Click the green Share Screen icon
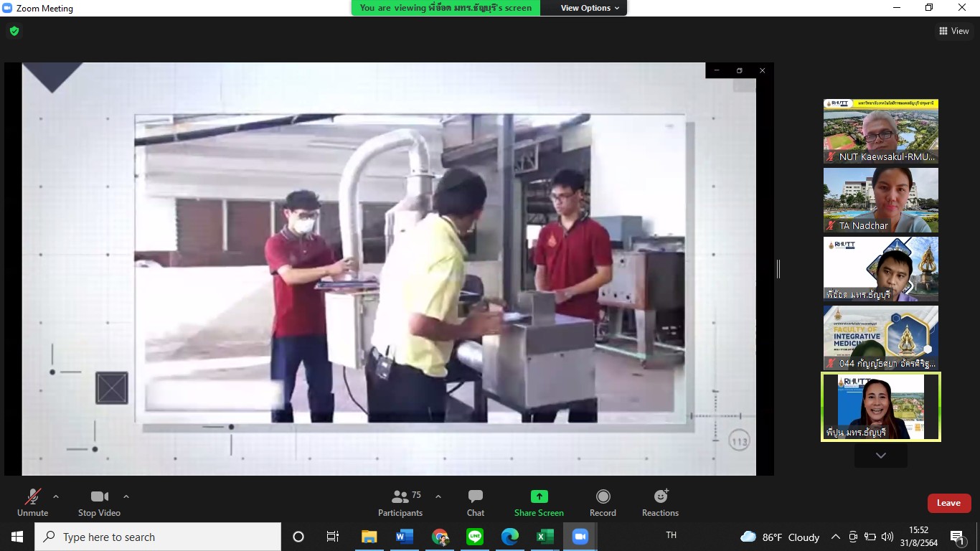The height and width of the screenshot is (551, 980). pyautogui.click(x=539, y=496)
